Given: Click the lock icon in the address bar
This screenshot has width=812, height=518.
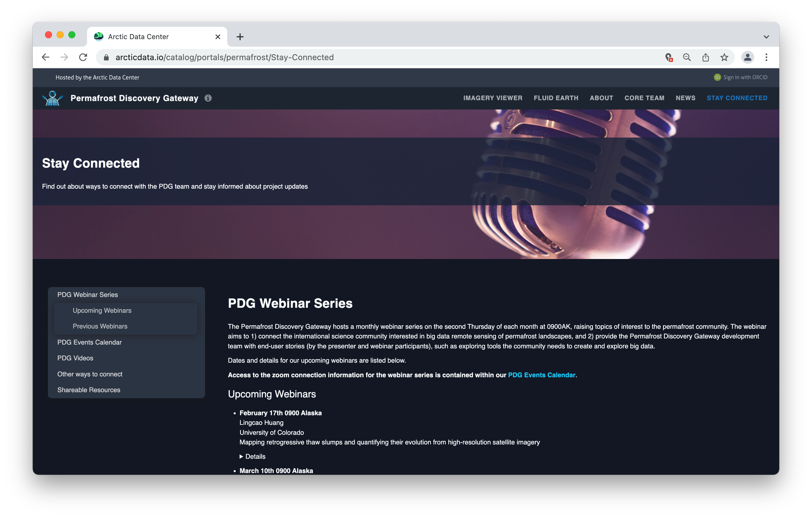Looking at the screenshot, I should coord(106,58).
